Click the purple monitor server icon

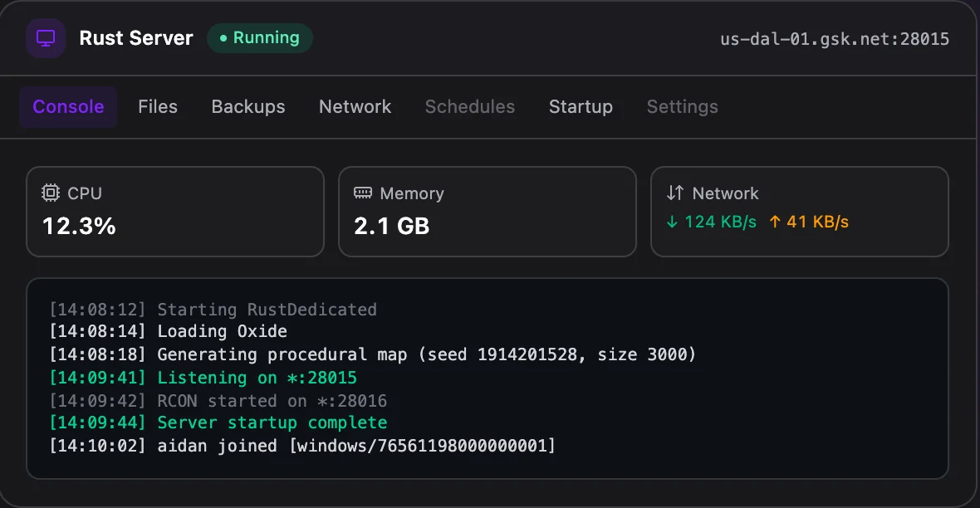pos(46,38)
